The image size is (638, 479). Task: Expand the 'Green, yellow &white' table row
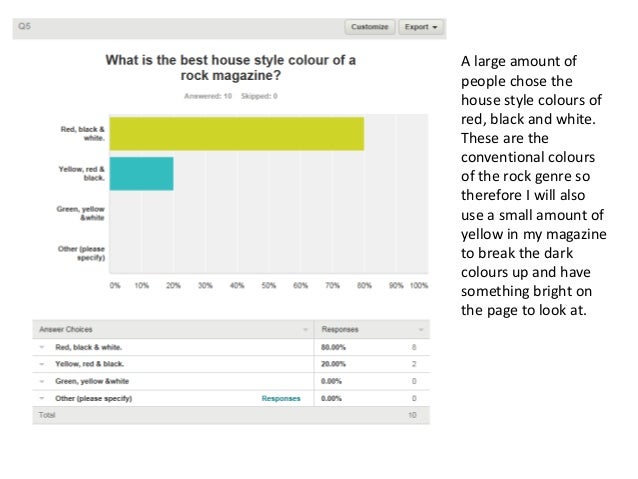pyautogui.click(x=43, y=381)
